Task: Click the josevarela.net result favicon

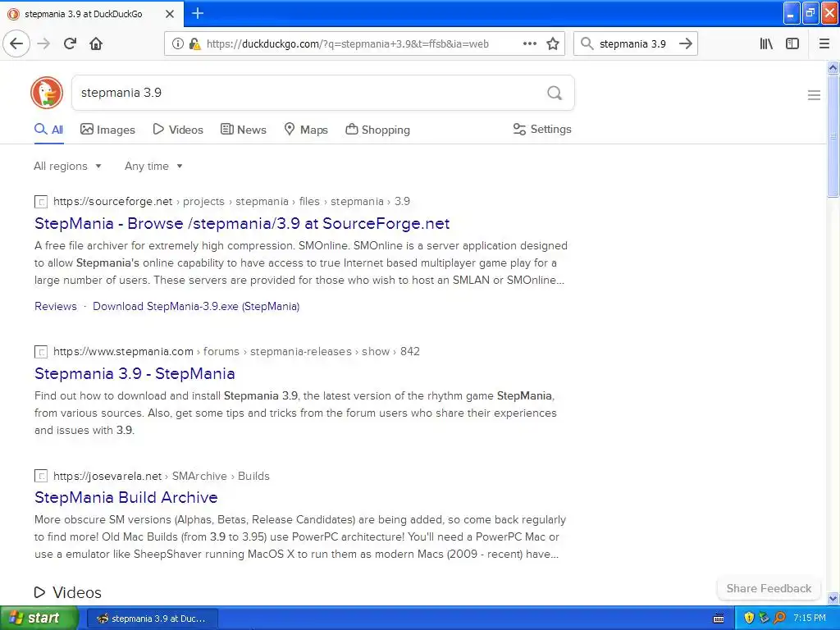Action: 41,476
